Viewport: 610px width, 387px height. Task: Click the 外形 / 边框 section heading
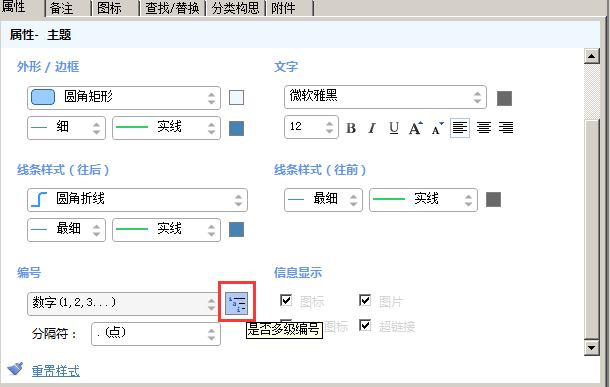coord(48,67)
